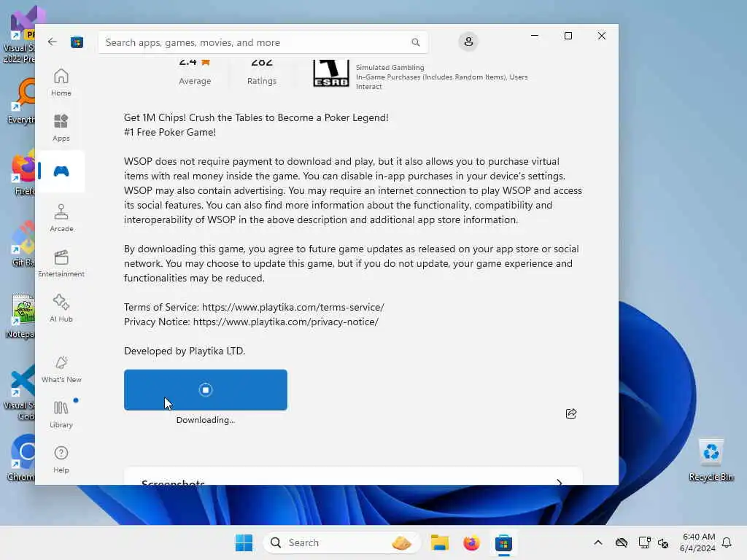Open AI Hub in the sidebar

click(x=61, y=308)
